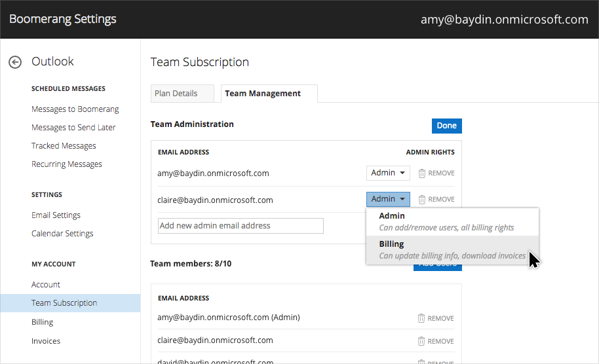This screenshot has height=364, width=599.
Task: Click the Outlook heading in sidebar
Action: point(52,62)
